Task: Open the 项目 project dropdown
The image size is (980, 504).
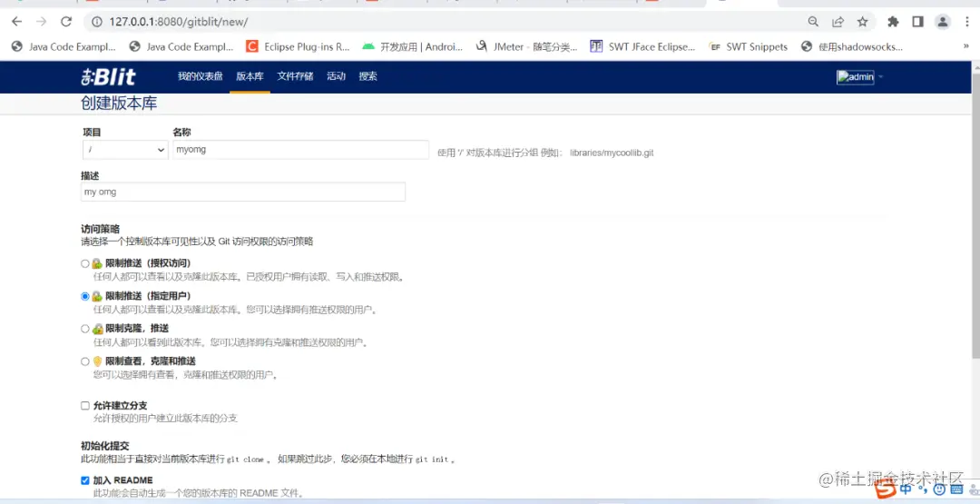Action: [125, 150]
